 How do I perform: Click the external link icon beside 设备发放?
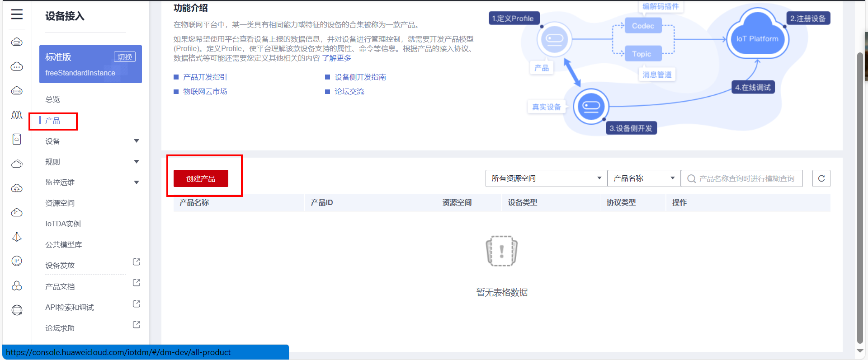point(137,262)
